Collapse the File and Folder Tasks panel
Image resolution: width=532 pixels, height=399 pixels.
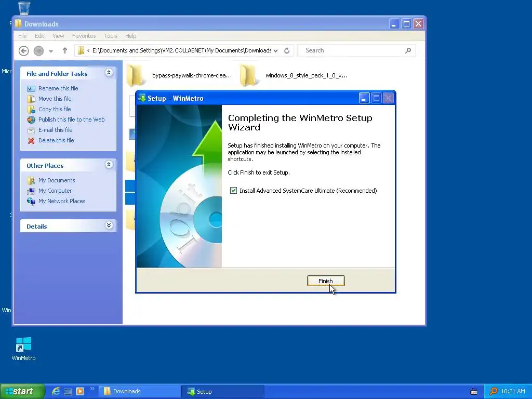[x=109, y=73]
